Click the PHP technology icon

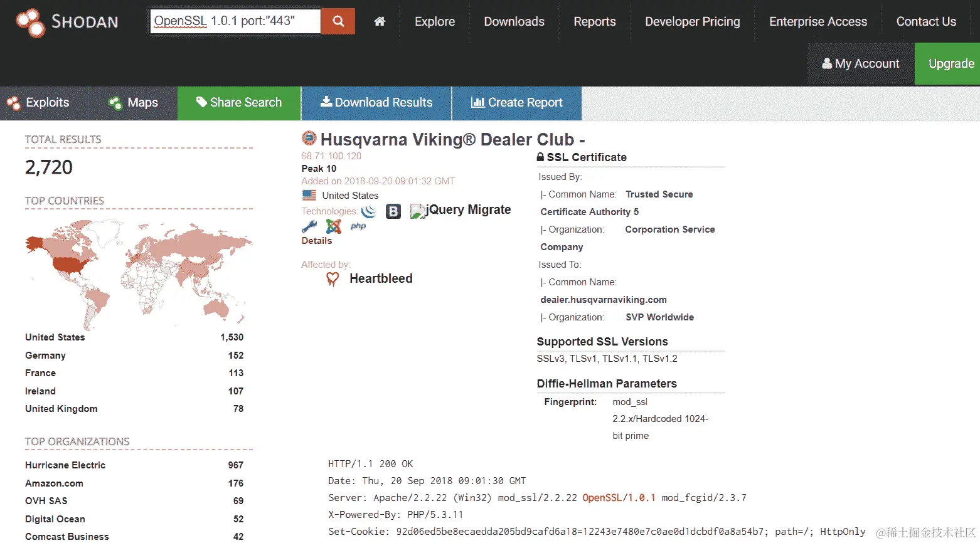[x=358, y=226]
